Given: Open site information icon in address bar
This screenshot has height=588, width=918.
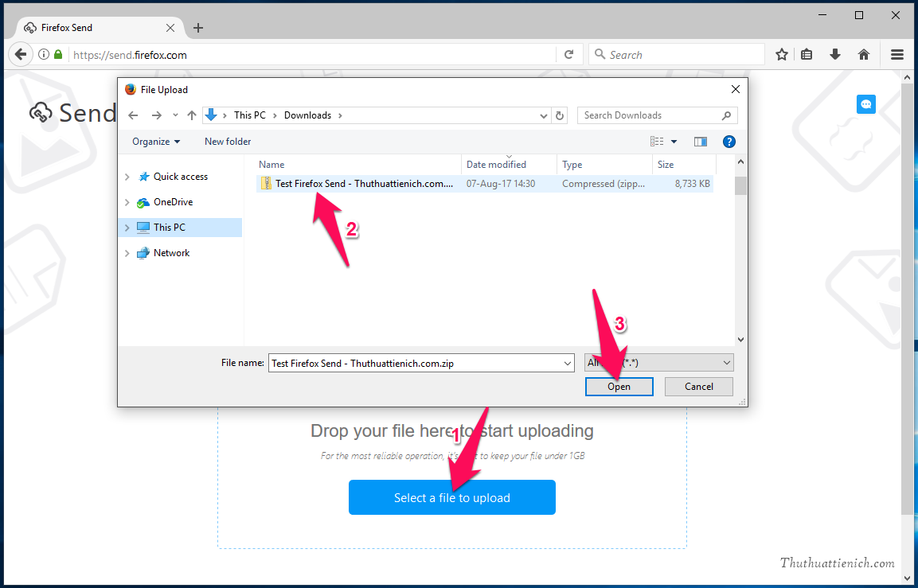Looking at the screenshot, I should [x=44, y=54].
